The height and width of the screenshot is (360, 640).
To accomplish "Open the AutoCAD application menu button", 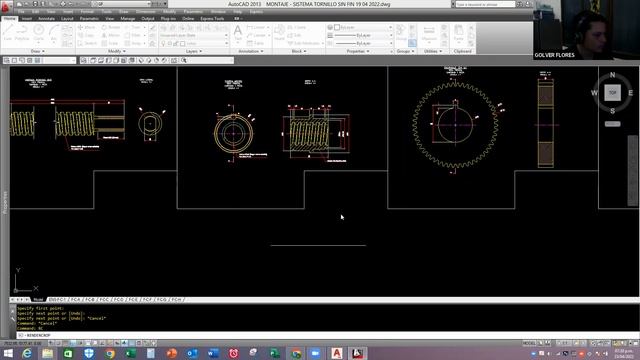I will click(6, 6).
